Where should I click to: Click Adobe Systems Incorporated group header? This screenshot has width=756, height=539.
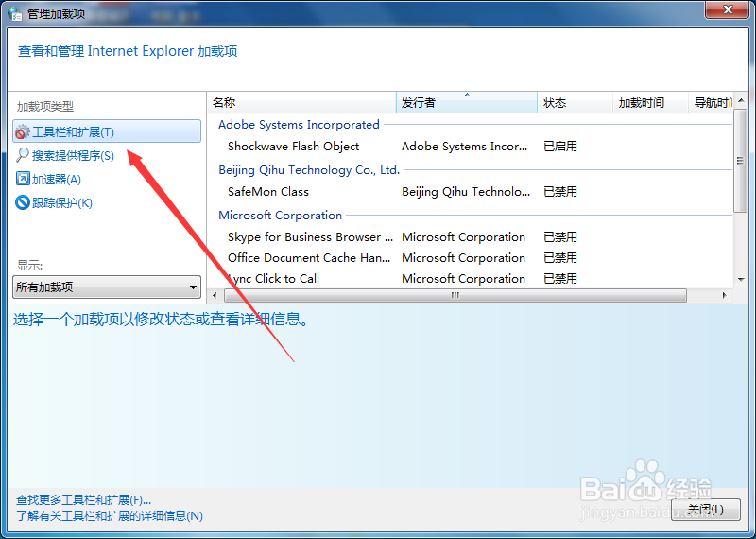click(x=299, y=125)
